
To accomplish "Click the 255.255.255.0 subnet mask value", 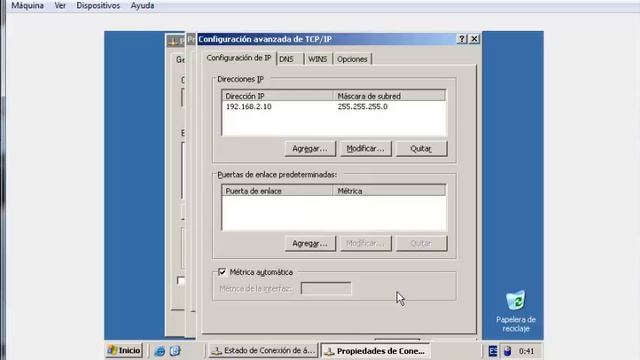I will pyautogui.click(x=362, y=107).
